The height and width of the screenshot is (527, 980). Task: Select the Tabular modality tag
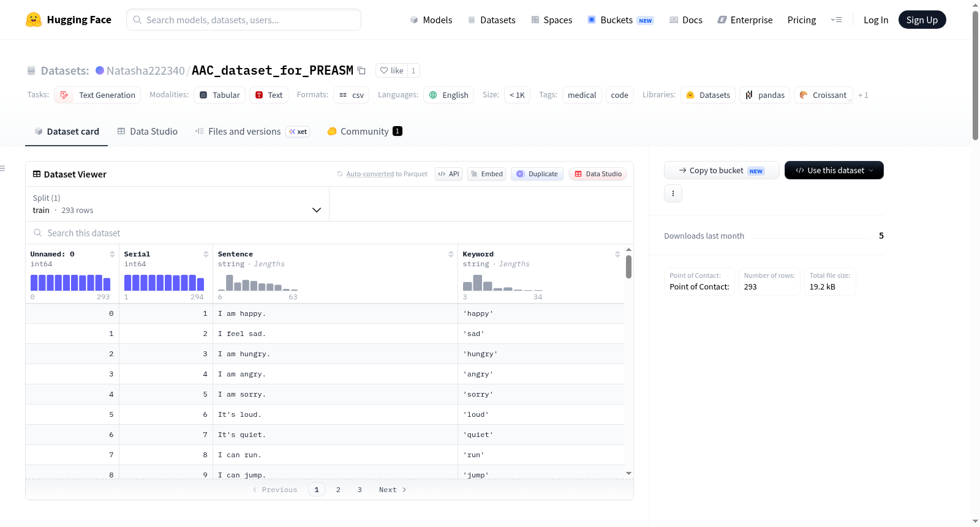click(x=220, y=95)
